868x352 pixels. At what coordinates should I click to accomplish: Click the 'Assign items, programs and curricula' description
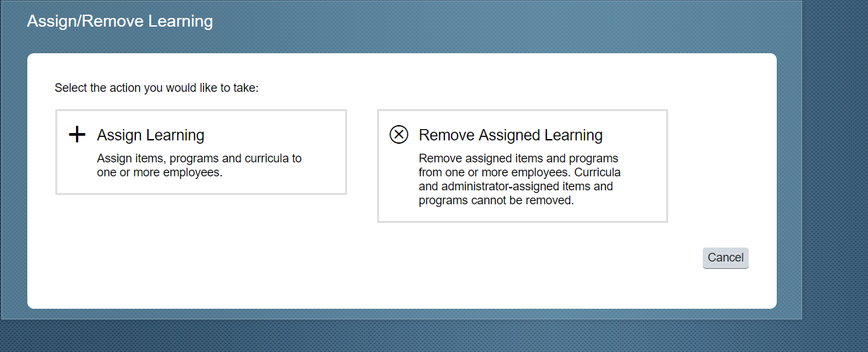[x=199, y=158]
